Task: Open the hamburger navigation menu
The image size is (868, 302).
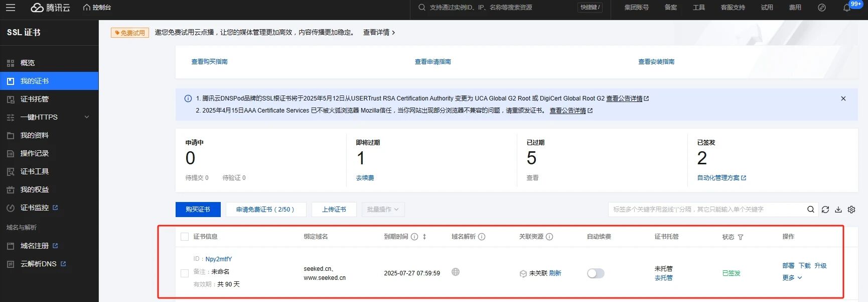Action: point(10,8)
